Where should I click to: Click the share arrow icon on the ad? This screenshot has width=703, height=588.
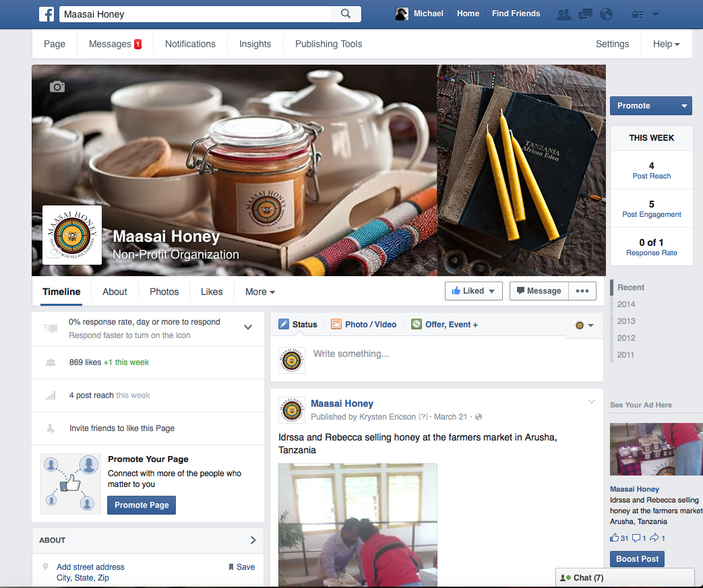654,537
